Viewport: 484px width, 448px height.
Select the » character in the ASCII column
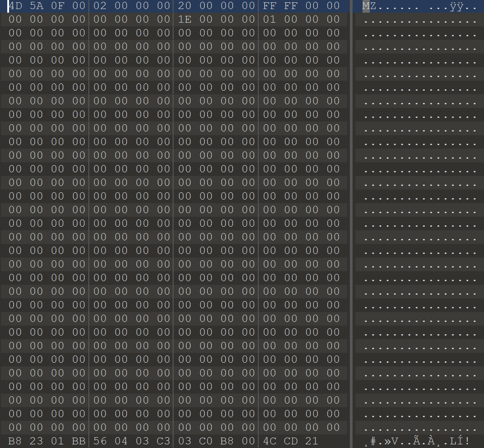coord(387,441)
